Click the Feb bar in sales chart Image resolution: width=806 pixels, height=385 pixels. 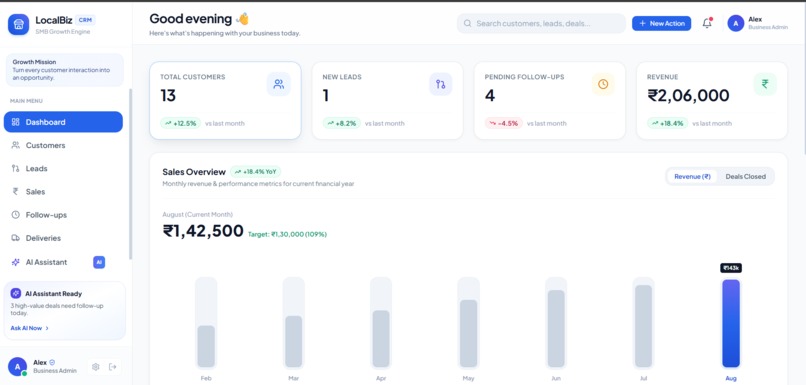pos(206,346)
